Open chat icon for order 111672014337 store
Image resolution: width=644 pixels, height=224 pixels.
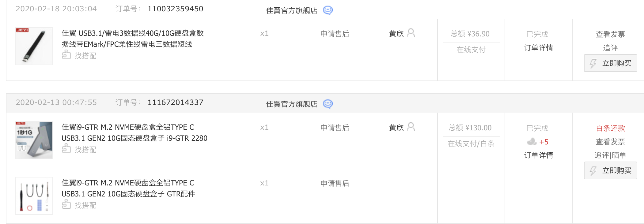pyautogui.click(x=328, y=104)
